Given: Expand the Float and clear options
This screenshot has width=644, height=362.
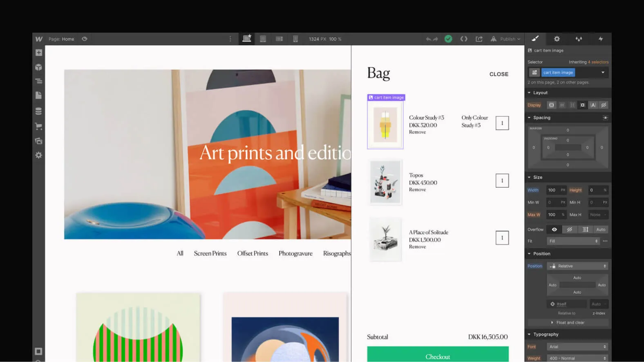Looking at the screenshot, I should [568, 322].
